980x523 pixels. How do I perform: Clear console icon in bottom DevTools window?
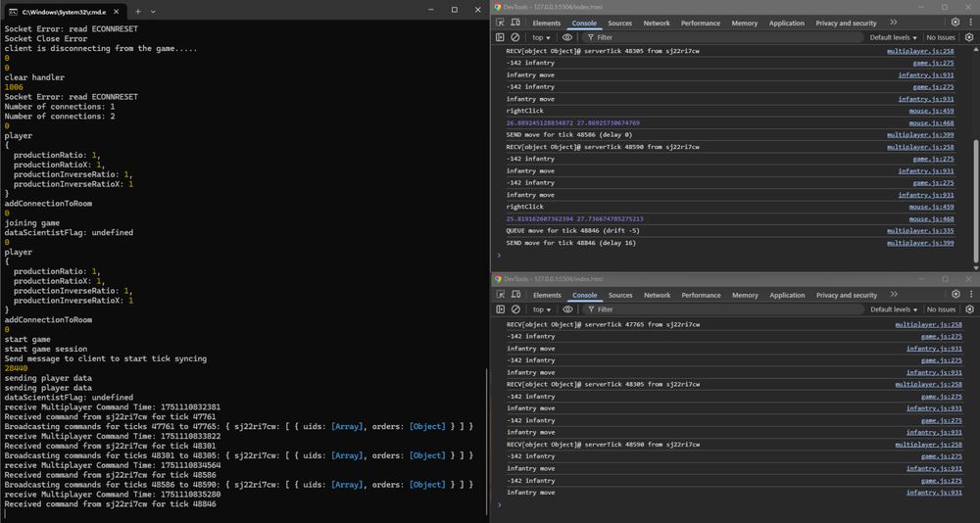(515, 309)
